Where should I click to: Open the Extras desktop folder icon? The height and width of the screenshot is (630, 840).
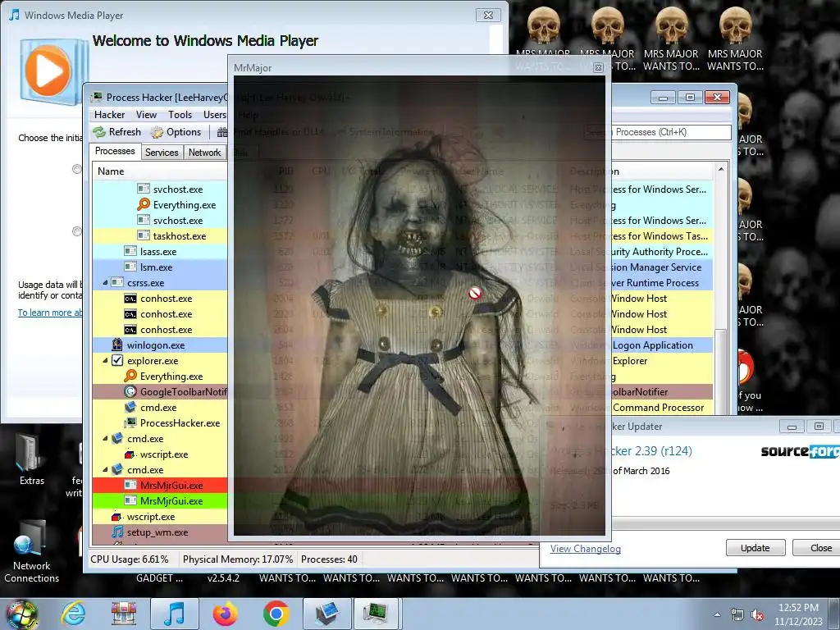30,452
